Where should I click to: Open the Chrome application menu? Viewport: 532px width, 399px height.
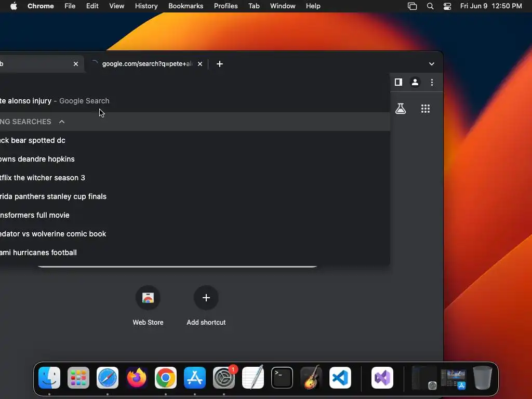[41, 6]
